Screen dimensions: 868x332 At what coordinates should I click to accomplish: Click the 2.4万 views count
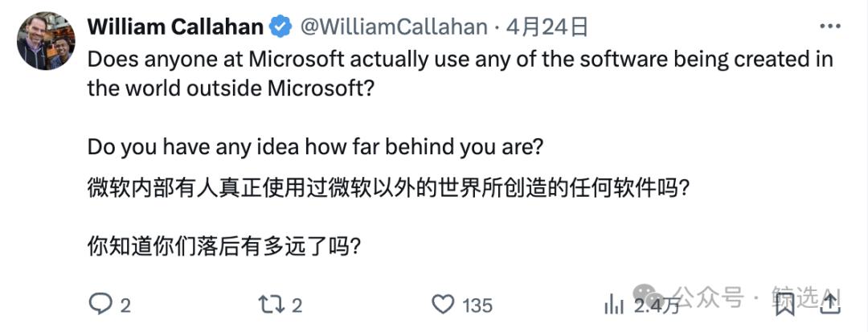[657, 305]
